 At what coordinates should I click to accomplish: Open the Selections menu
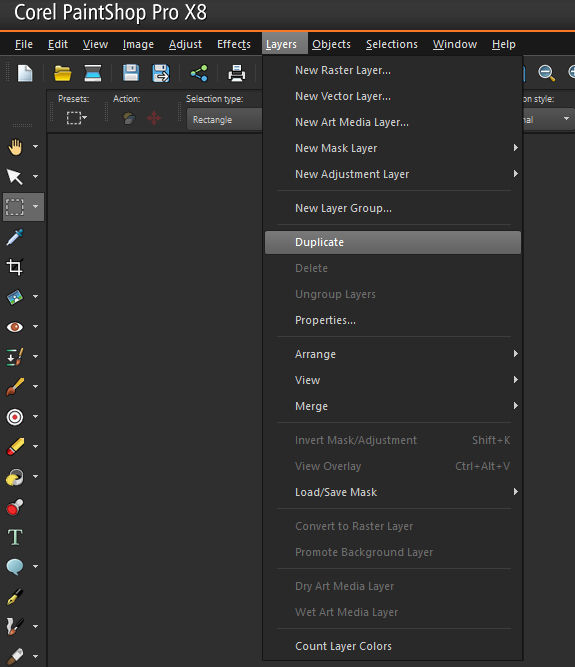click(x=392, y=44)
